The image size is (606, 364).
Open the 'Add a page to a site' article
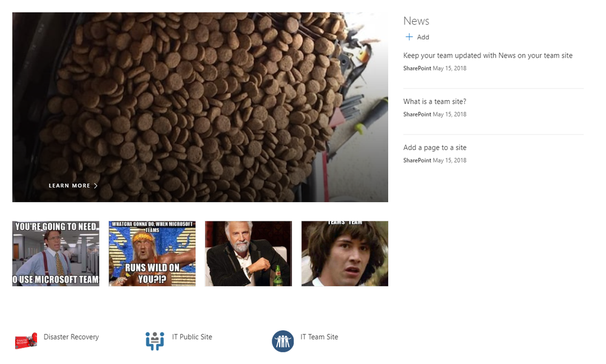click(x=435, y=147)
